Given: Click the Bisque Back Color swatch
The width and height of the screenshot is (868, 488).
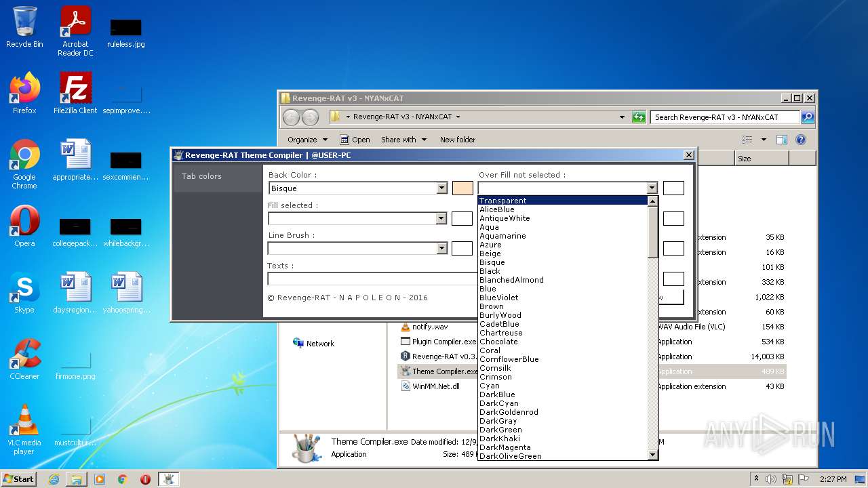Looking at the screenshot, I should pyautogui.click(x=462, y=188).
